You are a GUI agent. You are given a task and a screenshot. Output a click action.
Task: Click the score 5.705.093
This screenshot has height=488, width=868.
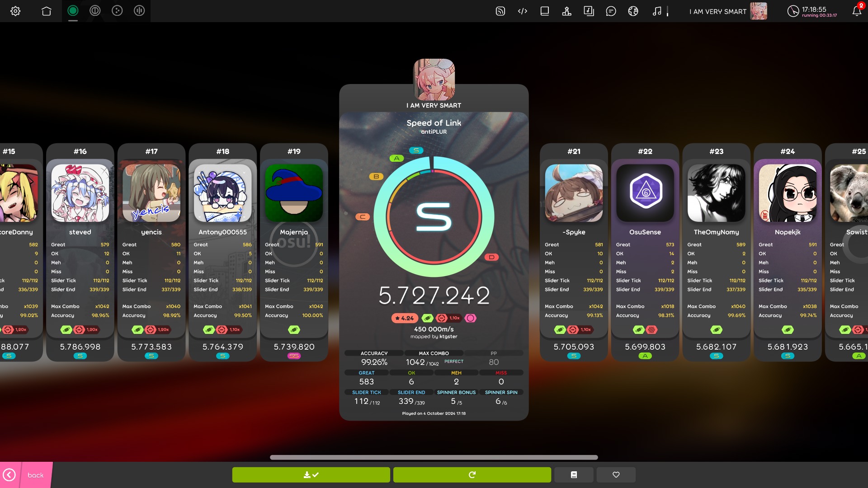574,347
